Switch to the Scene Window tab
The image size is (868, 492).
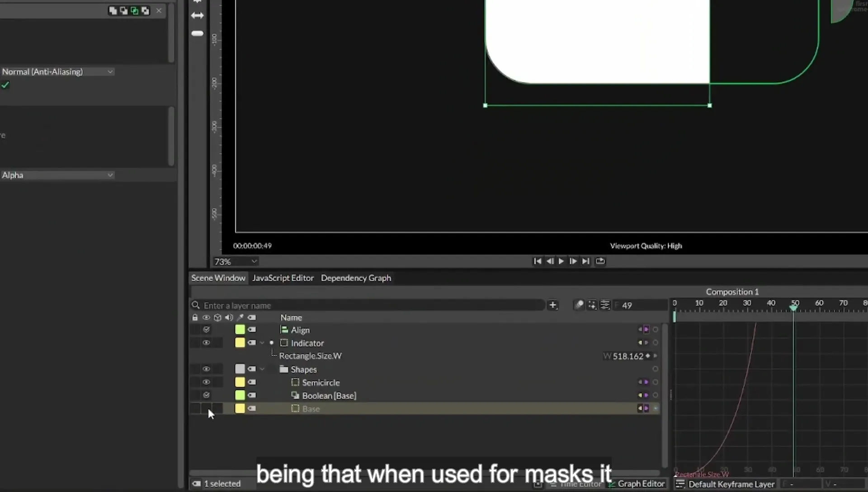(218, 278)
